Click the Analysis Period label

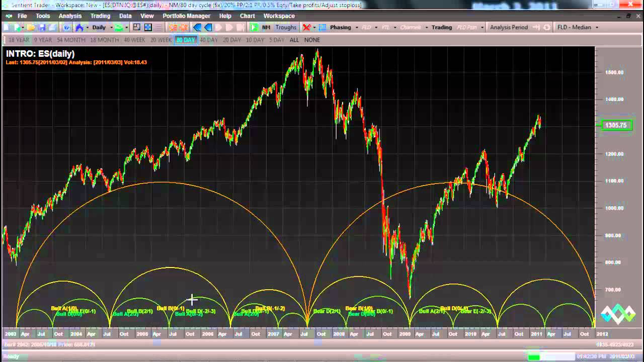[509, 27]
